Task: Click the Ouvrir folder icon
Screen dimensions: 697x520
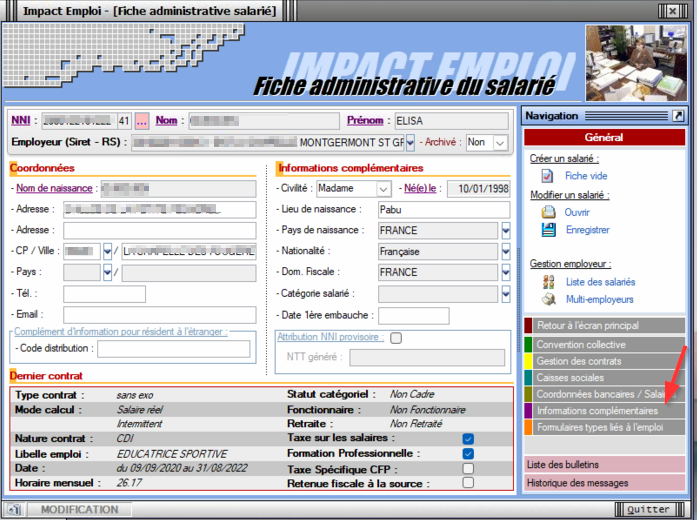Action: (547, 212)
